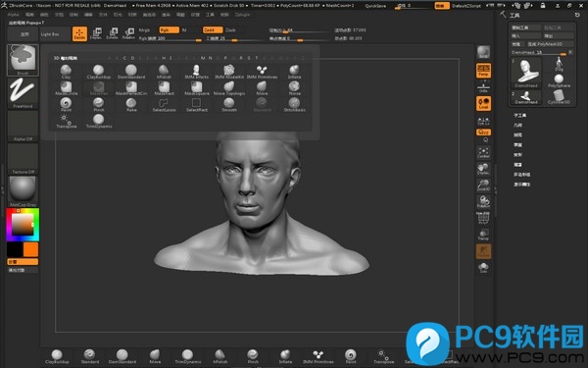Pick the TrimDynamic brush in the popup
588x368 pixels.
pyautogui.click(x=99, y=121)
